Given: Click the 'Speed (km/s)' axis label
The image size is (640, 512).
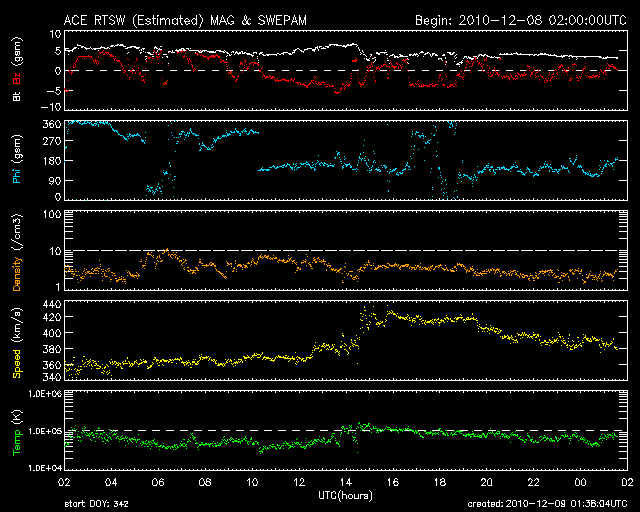Looking at the screenshot, I should point(17,343).
